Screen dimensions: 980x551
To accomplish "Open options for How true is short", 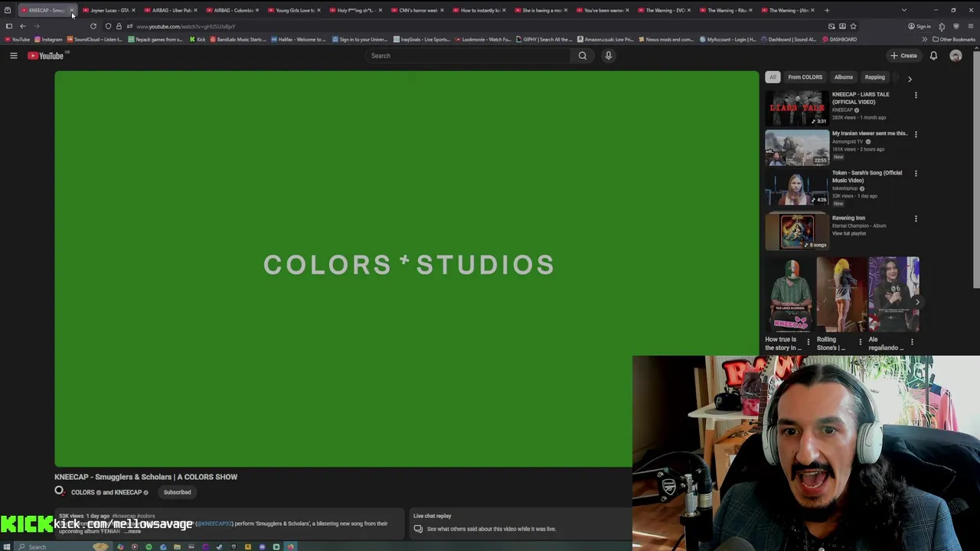I will (x=808, y=342).
